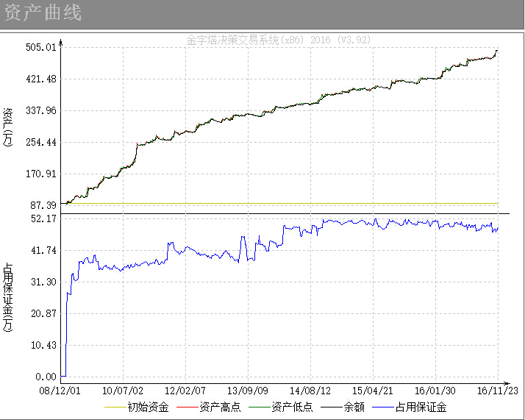Viewport: 525px width, 420px height.
Task: Click the yellow 初始资金 legend line swatch
Action: (115, 407)
